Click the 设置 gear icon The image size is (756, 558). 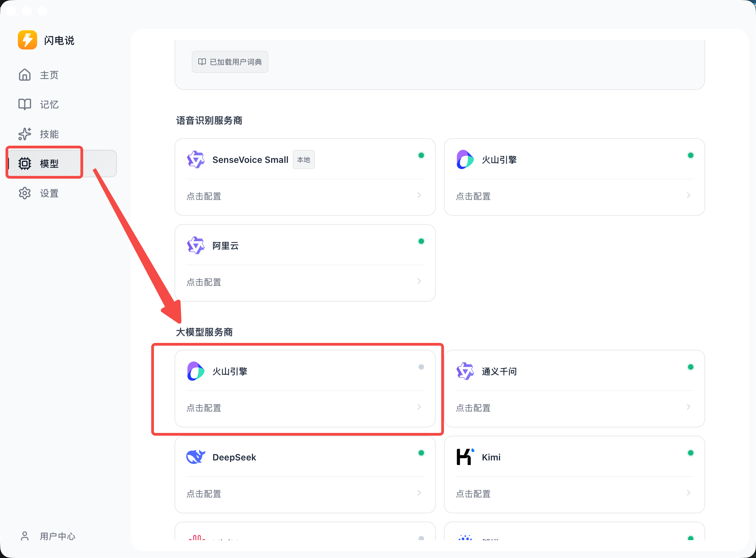point(25,193)
